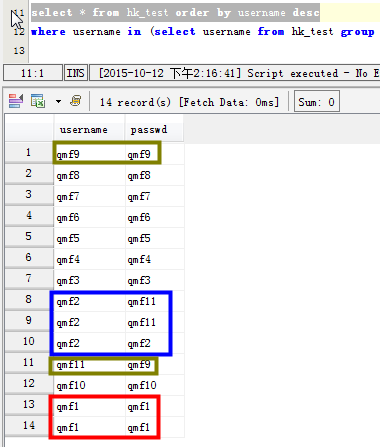Sort by the username column header
380x447 pixels.
tap(89, 129)
